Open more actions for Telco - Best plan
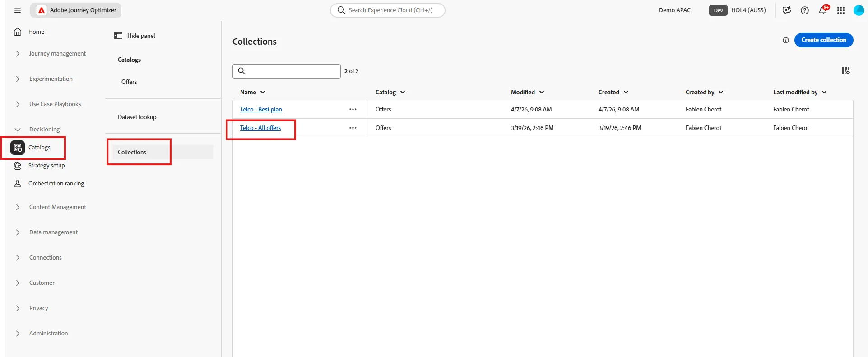Image resolution: width=868 pixels, height=357 pixels. (353, 109)
